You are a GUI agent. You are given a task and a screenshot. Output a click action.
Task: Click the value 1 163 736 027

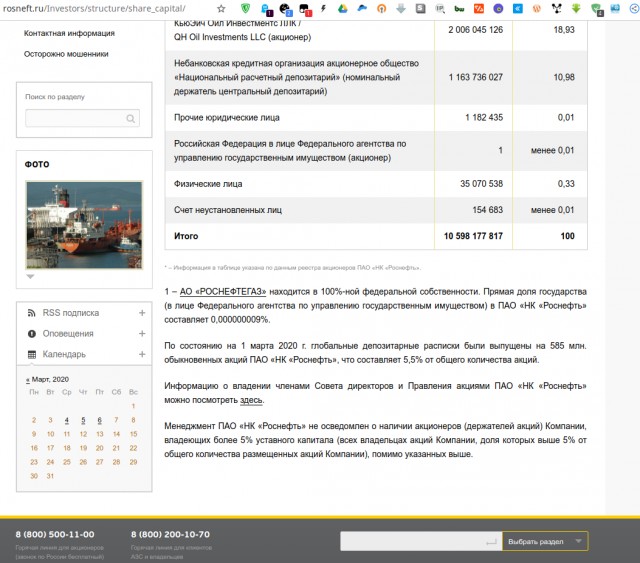point(476,77)
